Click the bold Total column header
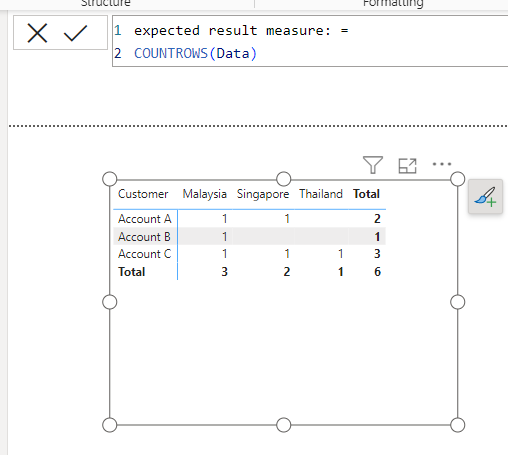 point(366,194)
